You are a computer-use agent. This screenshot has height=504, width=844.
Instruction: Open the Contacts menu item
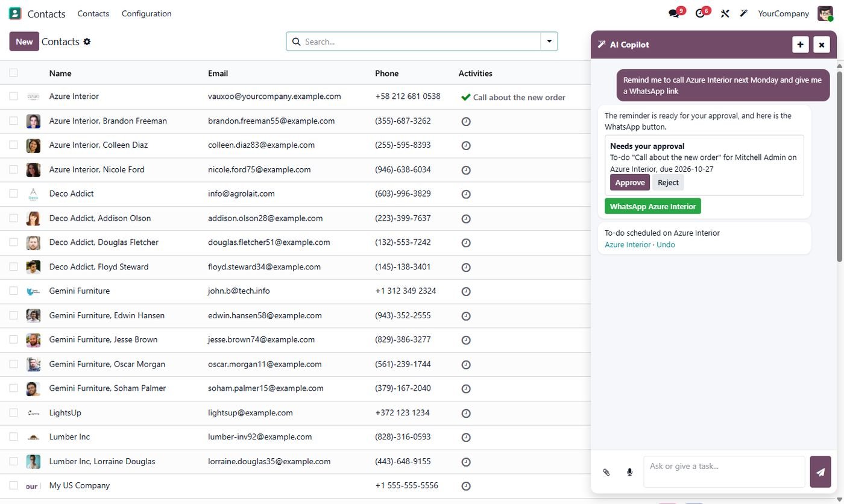tap(93, 13)
